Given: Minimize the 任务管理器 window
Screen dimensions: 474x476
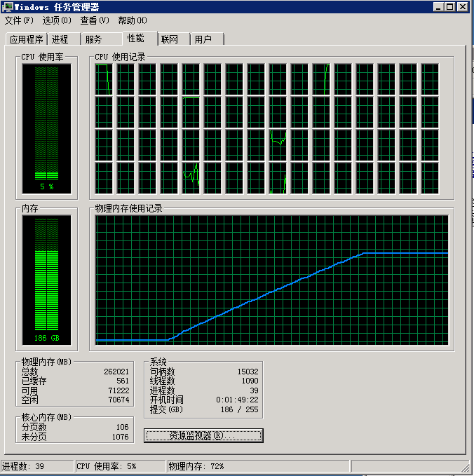Looking at the screenshot, I should coord(438,7).
